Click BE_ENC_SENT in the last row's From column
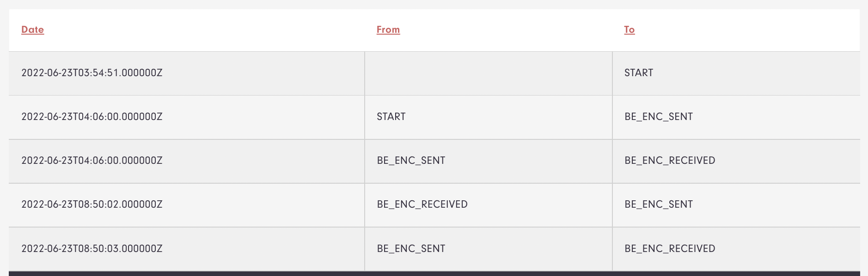 [x=411, y=249]
